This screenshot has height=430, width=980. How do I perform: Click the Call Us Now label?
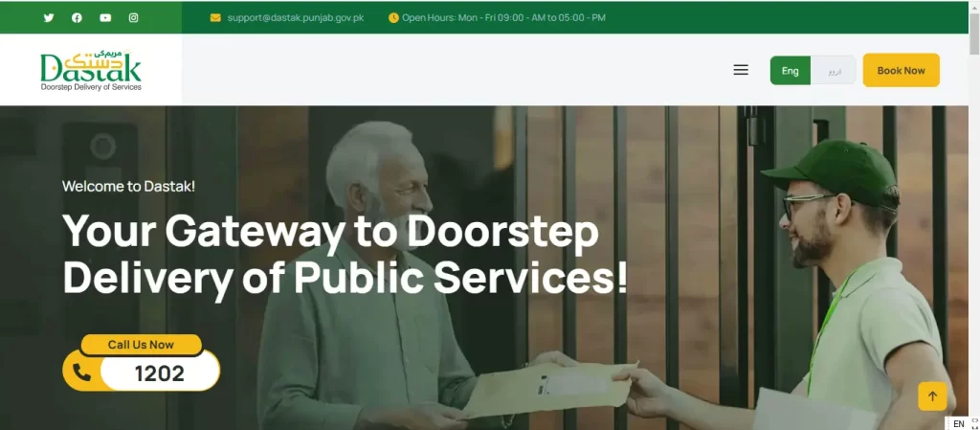tap(142, 345)
